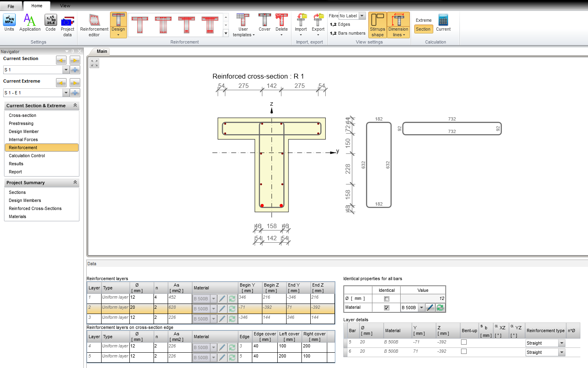Screen dimensions: 588x368
Task: Click the Extreme Section button
Action: [x=423, y=29]
